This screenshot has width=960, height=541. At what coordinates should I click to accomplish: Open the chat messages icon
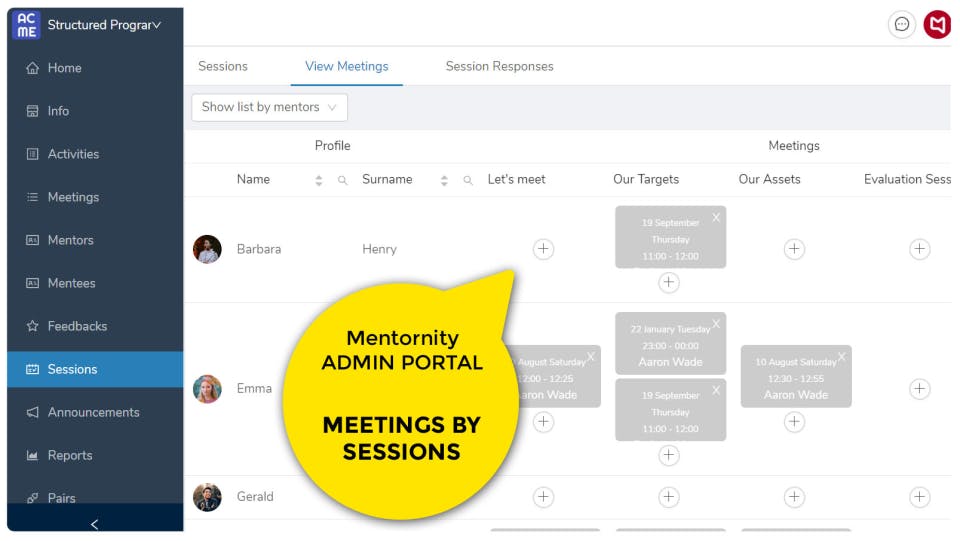[902, 24]
